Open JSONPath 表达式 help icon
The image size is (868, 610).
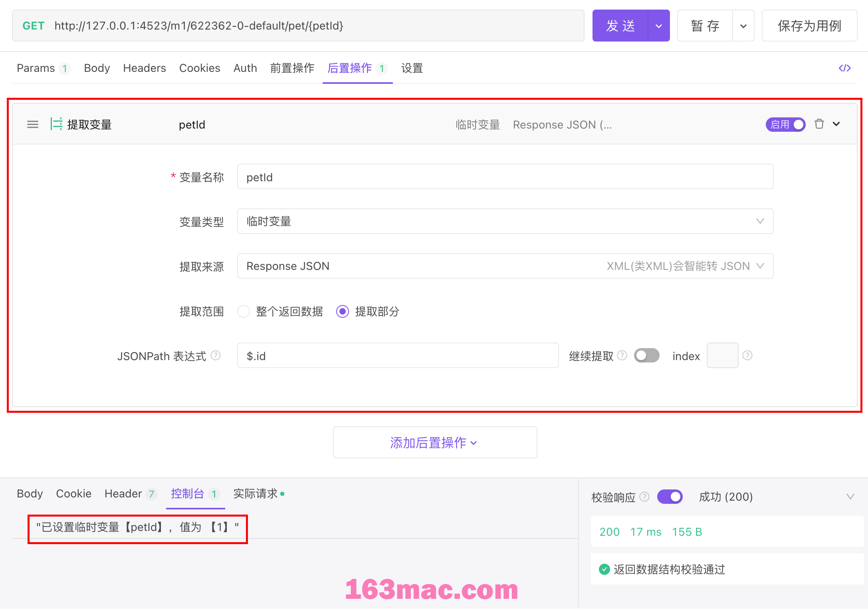[x=216, y=355]
